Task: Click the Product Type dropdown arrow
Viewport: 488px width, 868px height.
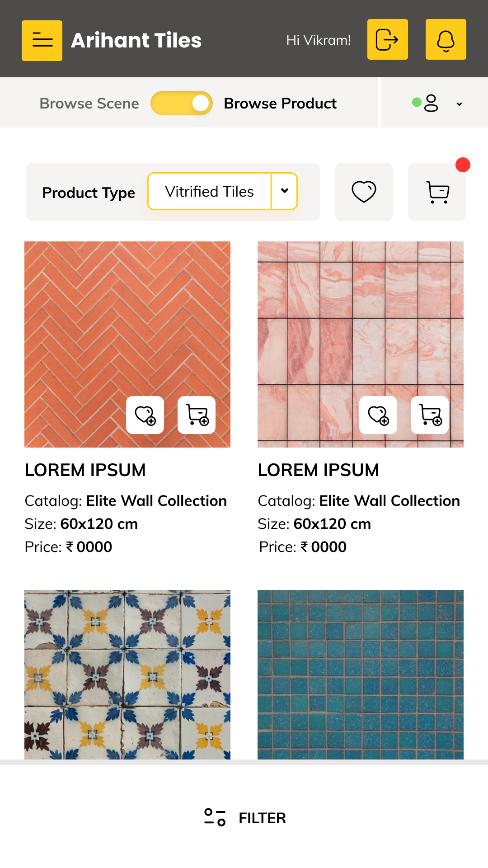Action: pyautogui.click(x=285, y=191)
